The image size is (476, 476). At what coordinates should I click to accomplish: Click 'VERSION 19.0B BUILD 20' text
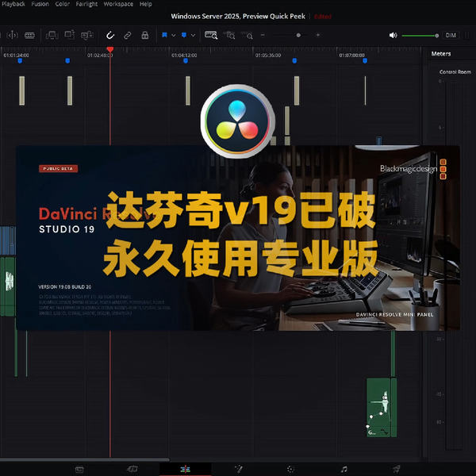coord(65,287)
